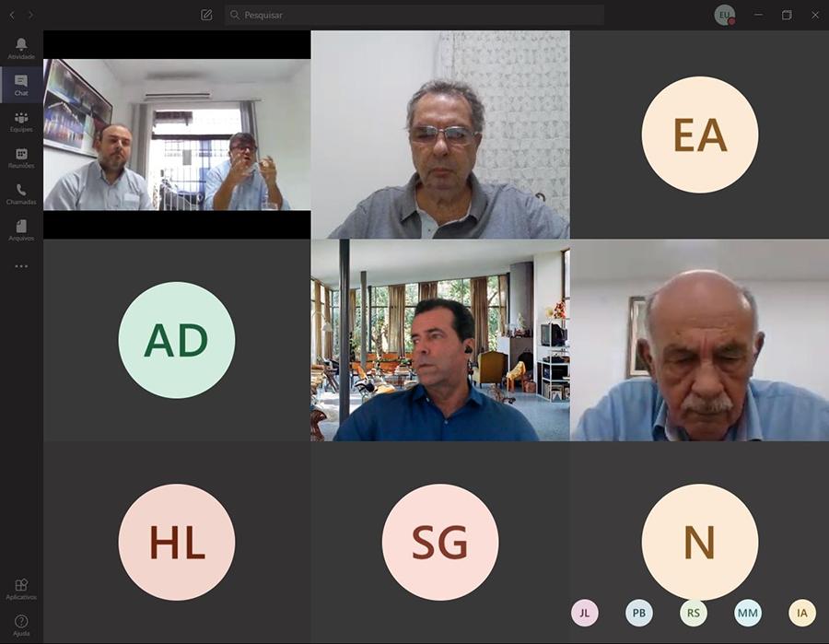
Task: Open the EU profile avatar menu
Action: point(724,15)
